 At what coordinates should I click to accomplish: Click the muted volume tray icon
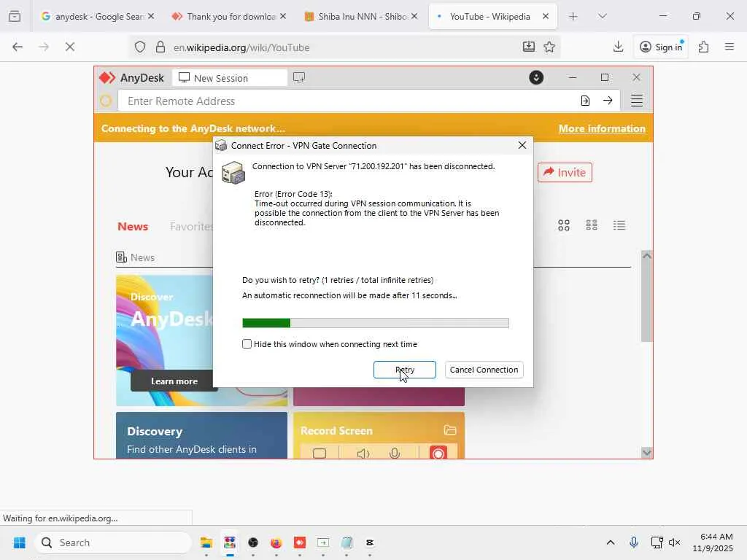click(x=674, y=542)
